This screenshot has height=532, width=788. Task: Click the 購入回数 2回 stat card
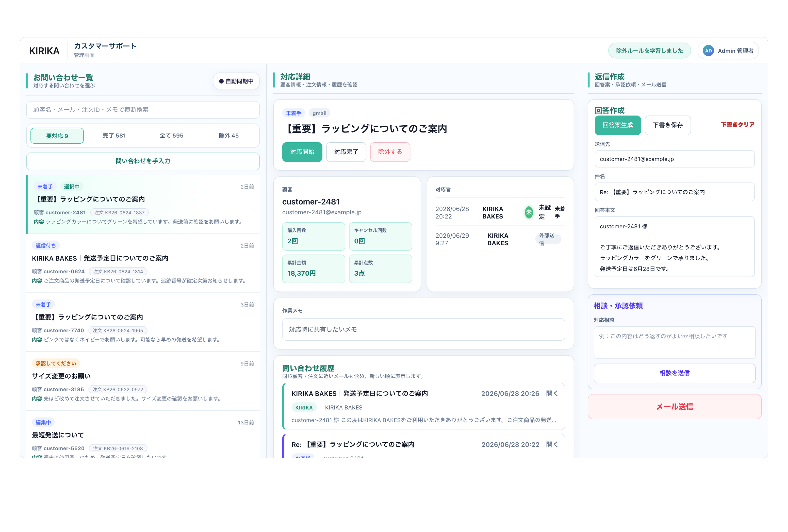[x=314, y=237]
